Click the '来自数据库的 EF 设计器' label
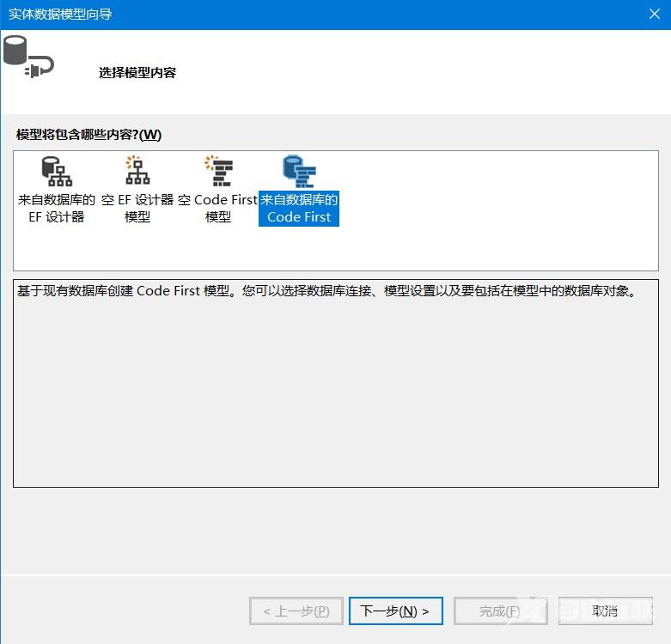This screenshot has height=644, width=671. [x=57, y=208]
